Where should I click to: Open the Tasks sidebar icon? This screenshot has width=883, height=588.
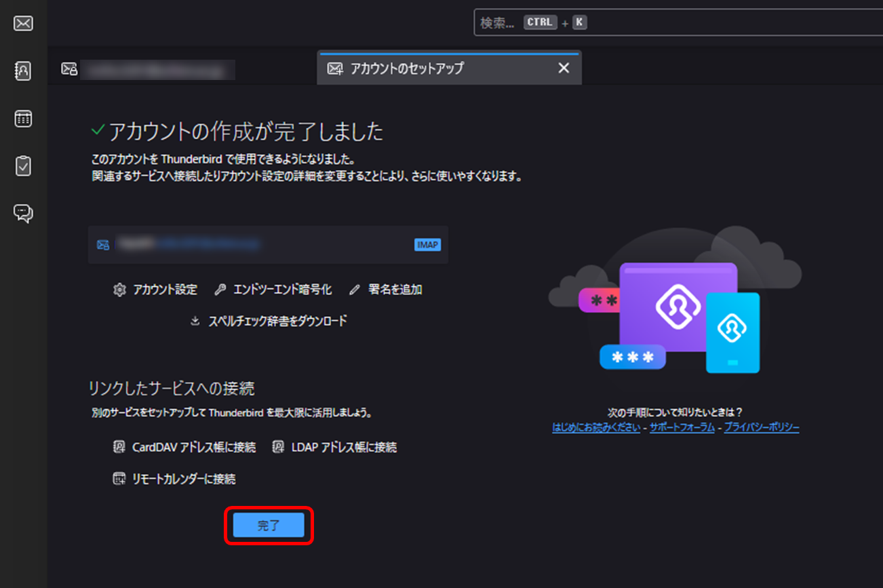(x=23, y=166)
